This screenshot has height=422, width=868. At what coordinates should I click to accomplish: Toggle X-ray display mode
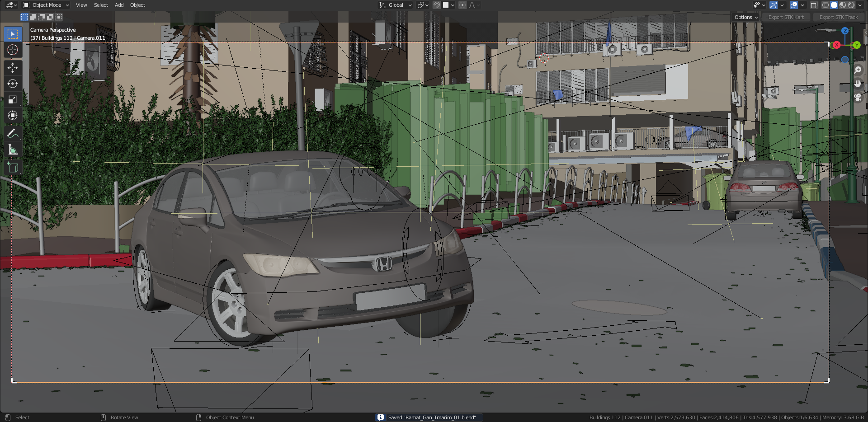814,5
